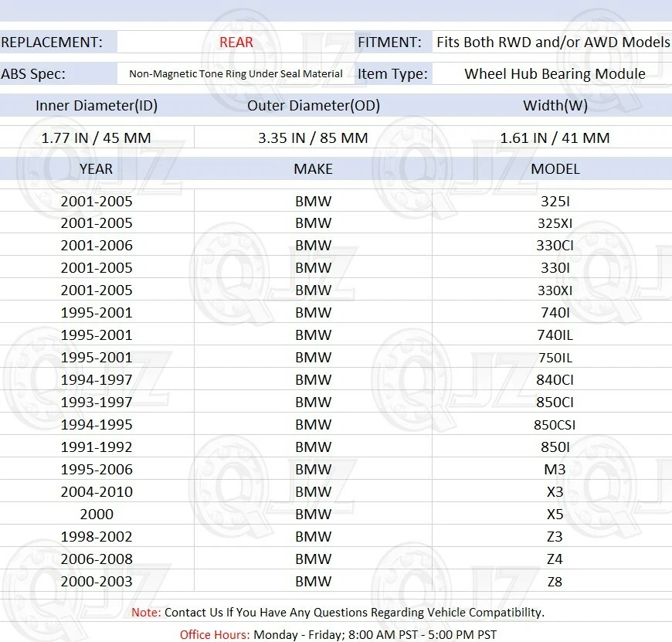Select the FITMENT label cell
The height and width of the screenshot is (642, 672).
(393, 42)
